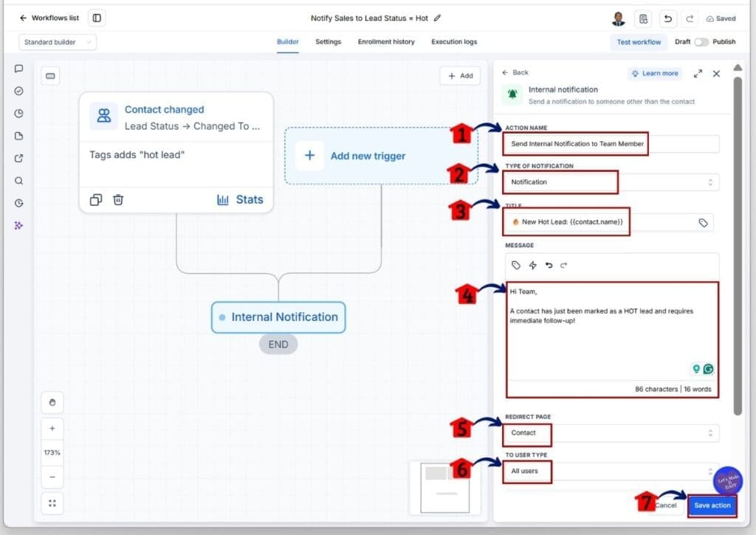Viewport: 756px width, 535px height.
Task: Open the sticky note icon in left sidebar
Action: click(18, 136)
